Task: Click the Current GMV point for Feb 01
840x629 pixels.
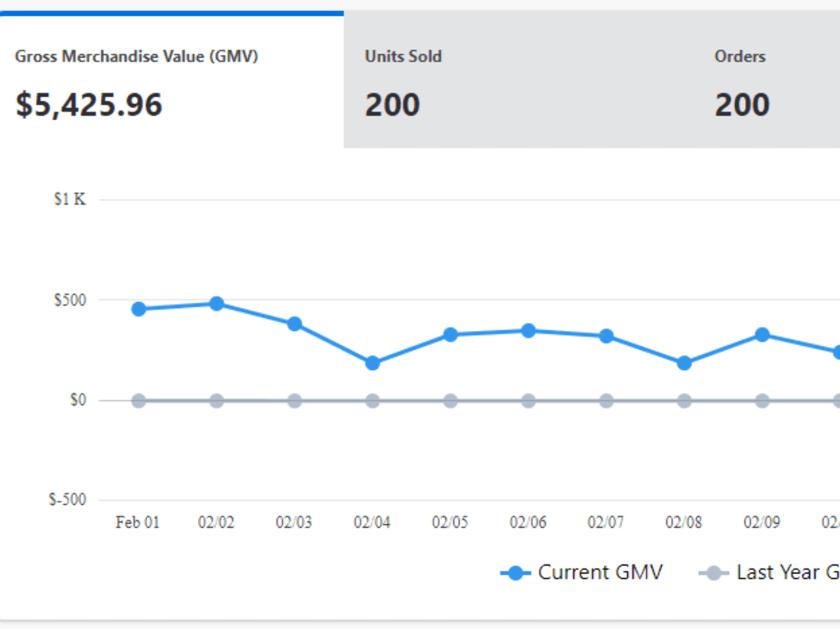Action: (139, 309)
